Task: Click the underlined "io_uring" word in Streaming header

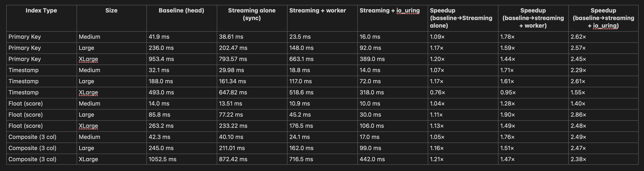Action: (408, 10)
